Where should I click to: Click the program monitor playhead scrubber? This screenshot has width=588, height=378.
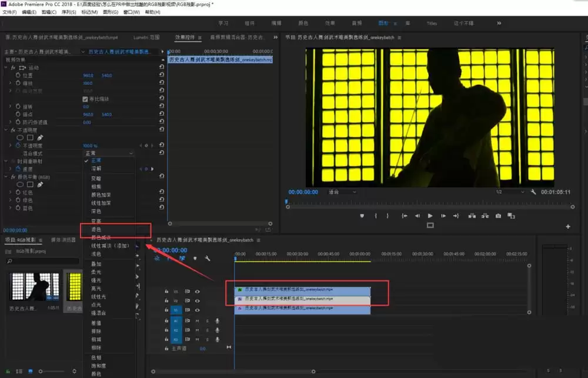[286, 202]
